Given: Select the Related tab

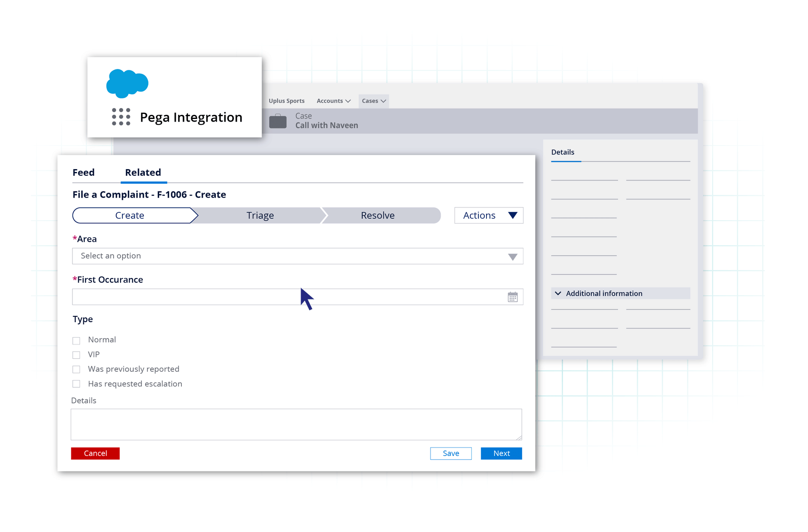Looking at the screenshot, I should click(143, 172).
